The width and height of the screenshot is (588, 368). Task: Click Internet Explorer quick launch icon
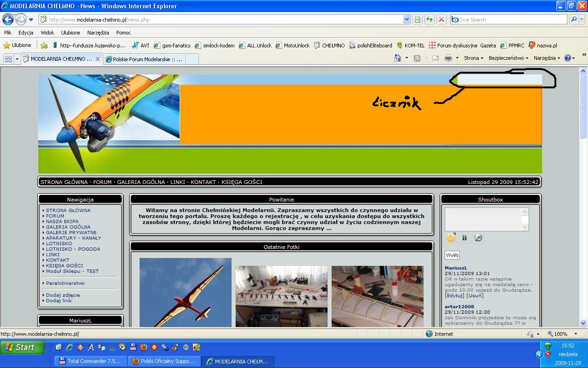[x=70, y=347]
